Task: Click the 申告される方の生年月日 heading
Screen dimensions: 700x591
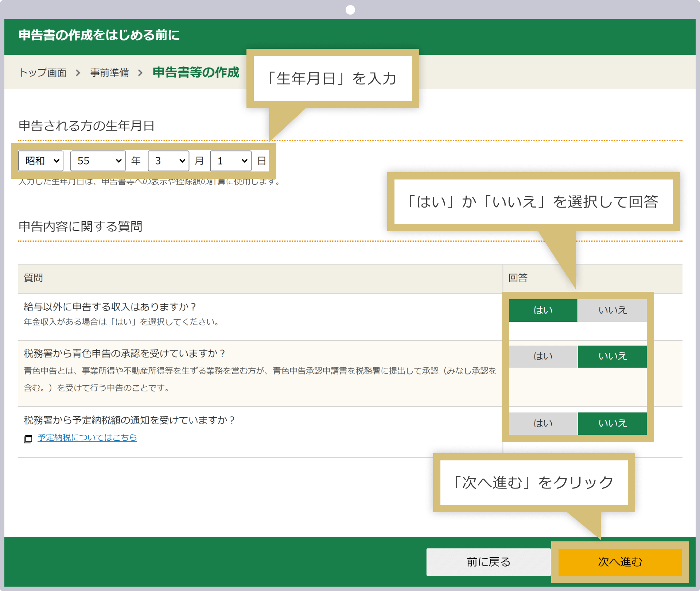Action: 87,126
